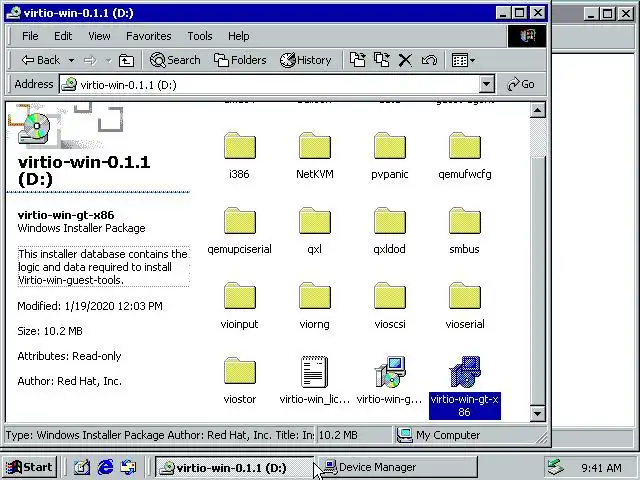Image resolution: width=640 pixels, height=480 pixels.
Task: Maximize the virtio-win-0.1.1 (D:) window
Action: tap(520, 13)
